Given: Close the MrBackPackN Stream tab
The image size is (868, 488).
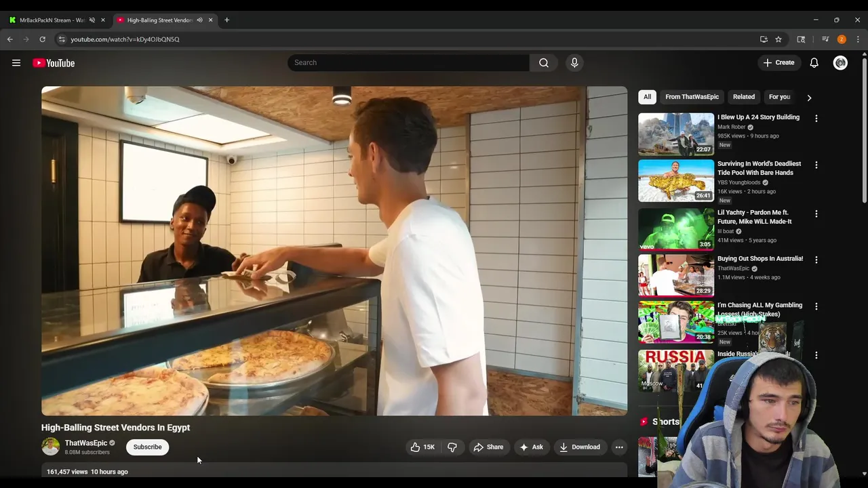Looking at the screenshot, I should (103, 20).
